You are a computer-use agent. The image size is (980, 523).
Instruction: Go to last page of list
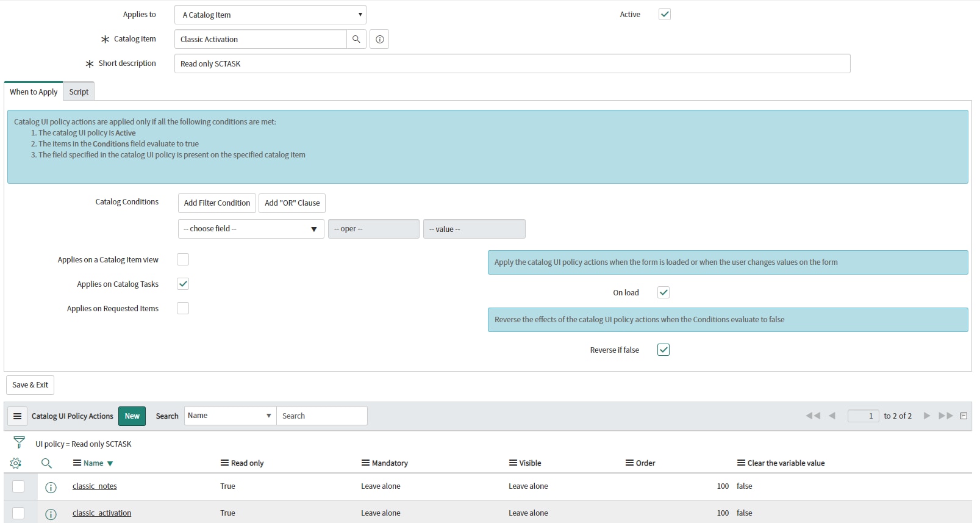946,416
